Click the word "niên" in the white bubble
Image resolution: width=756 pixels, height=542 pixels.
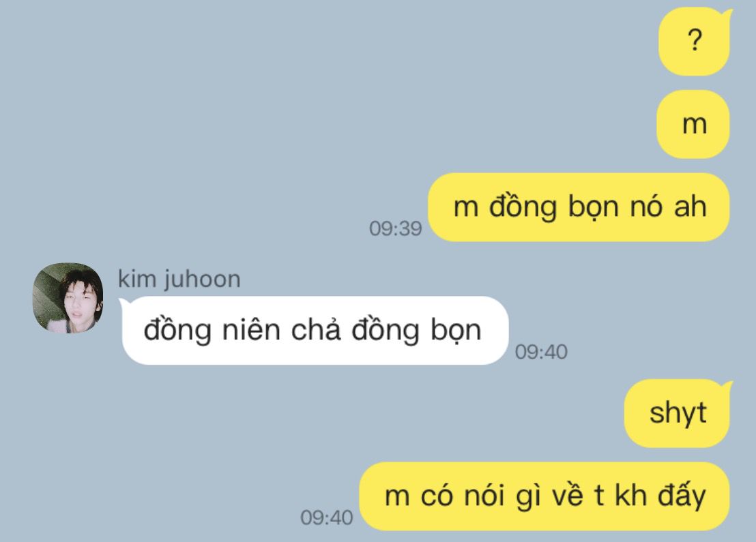click(x=251, y=331)
